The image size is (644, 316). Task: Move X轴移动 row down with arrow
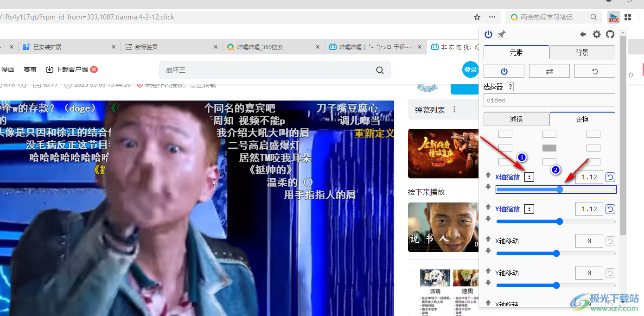point(488,251)
